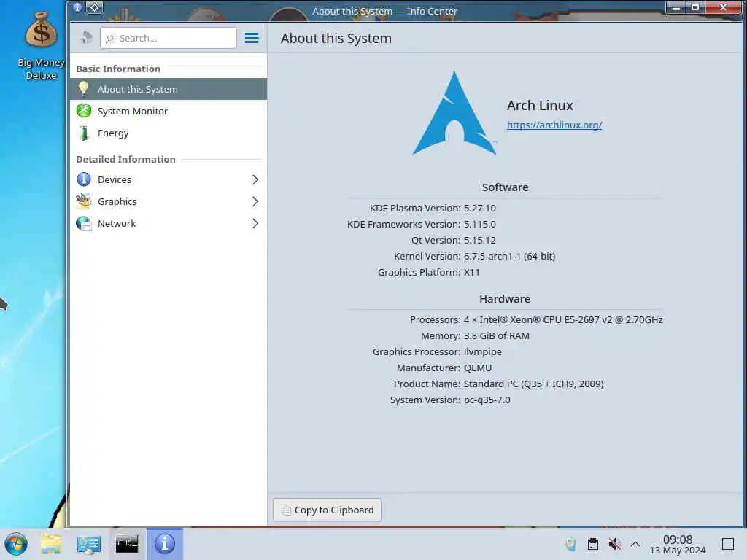Click the Info Center taskbar entry
Viewport: 747px width, 560px height.
165,544
